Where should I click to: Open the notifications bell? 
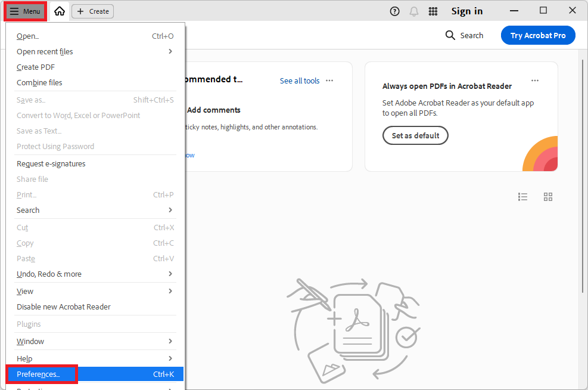pos(413,11)
